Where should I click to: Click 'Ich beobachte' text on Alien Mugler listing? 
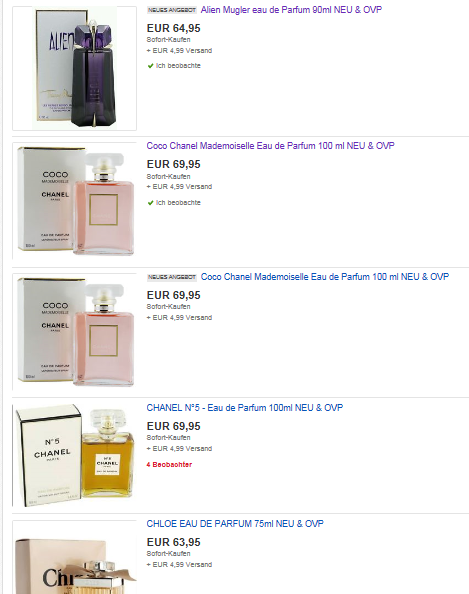coord(178,66)
